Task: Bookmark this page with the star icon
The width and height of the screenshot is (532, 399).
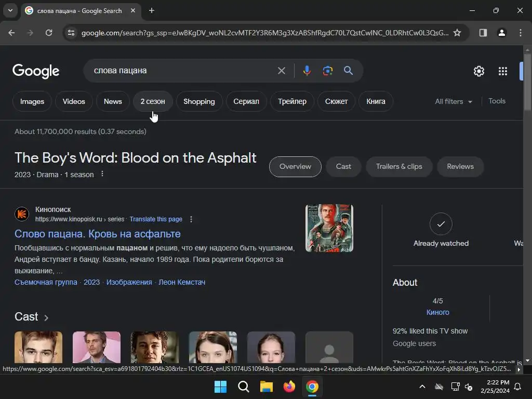Action: coord(457,33)
